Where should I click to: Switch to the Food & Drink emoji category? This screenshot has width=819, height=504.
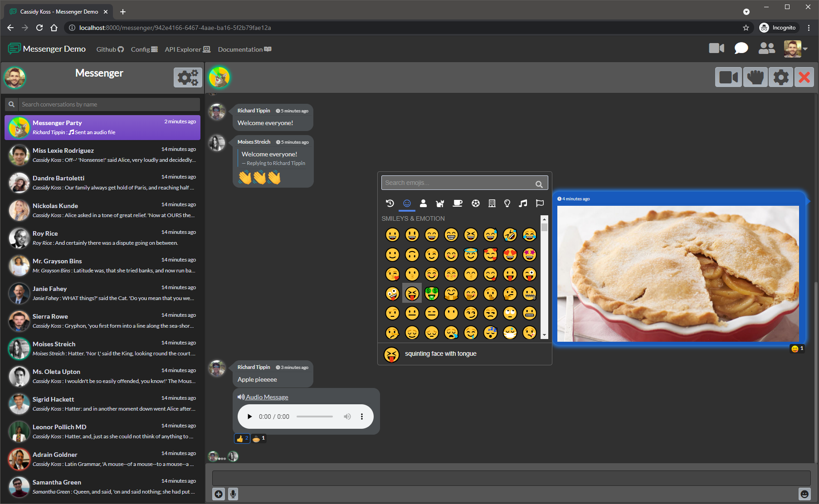pyautogui.click(x=457, y=204)
